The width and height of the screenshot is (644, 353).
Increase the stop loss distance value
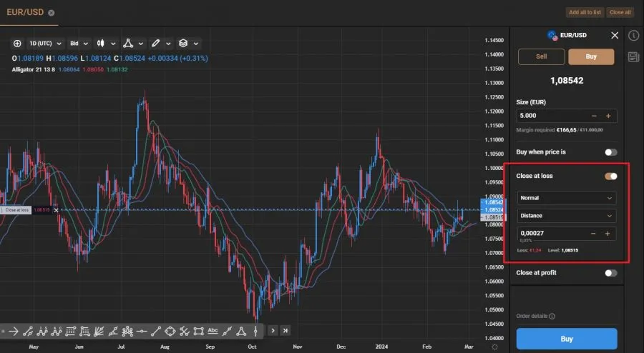608,234
